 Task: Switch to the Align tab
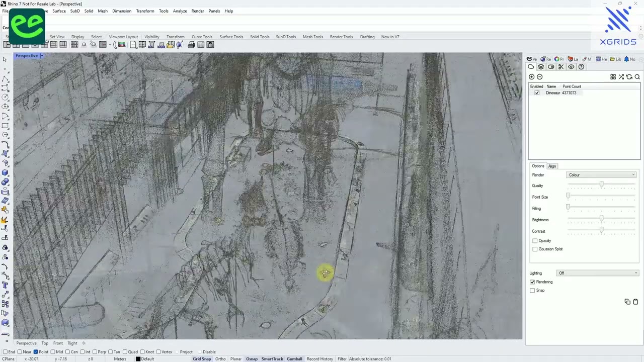pos(552,166)
